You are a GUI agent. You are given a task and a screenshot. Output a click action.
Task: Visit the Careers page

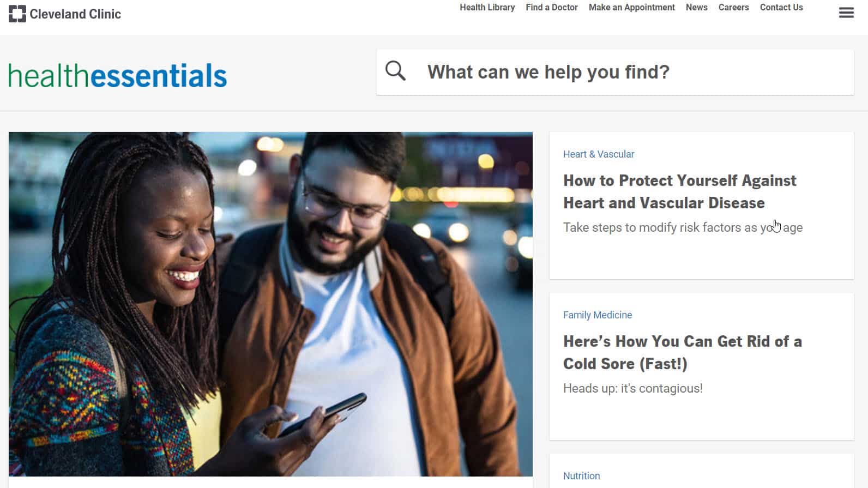coord(733,7)
